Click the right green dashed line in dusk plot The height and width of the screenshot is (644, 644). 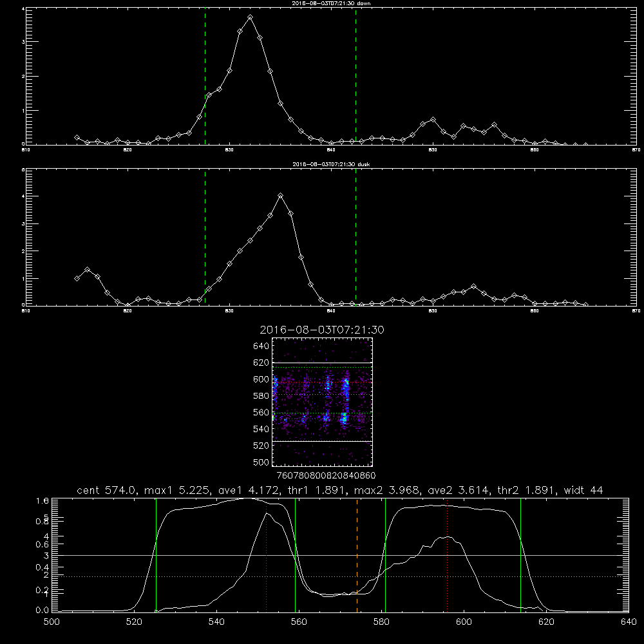click(355, 237)
